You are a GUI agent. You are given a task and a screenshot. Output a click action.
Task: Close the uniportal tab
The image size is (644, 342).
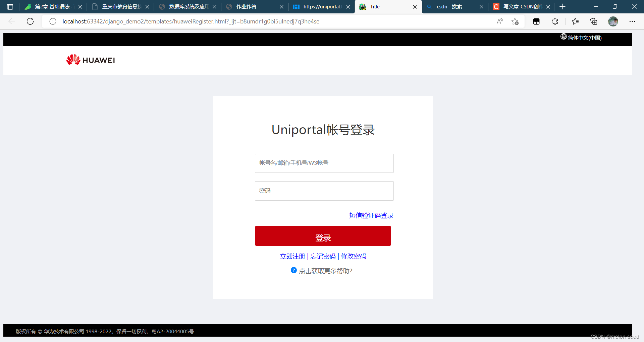pos(348,7)
